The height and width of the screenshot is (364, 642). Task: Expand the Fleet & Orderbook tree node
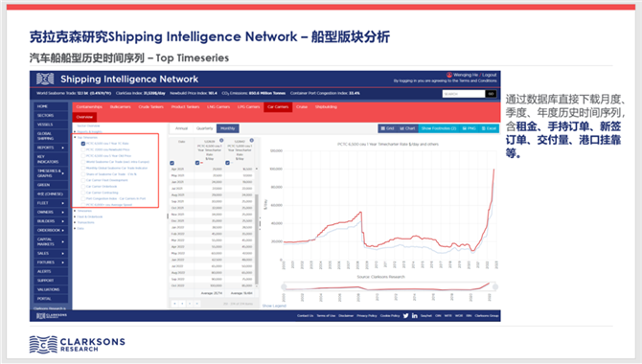tap(75, 216)
